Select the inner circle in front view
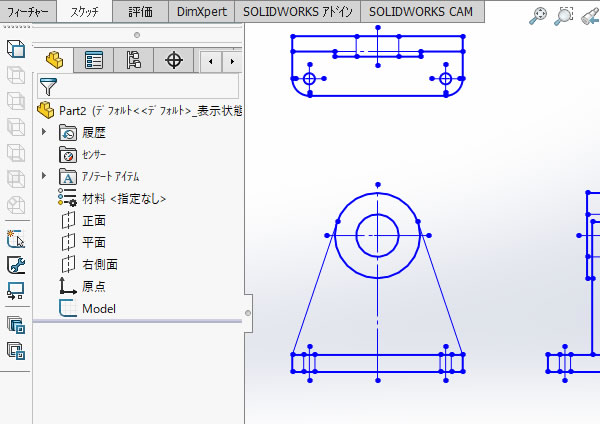 [377, 235]
